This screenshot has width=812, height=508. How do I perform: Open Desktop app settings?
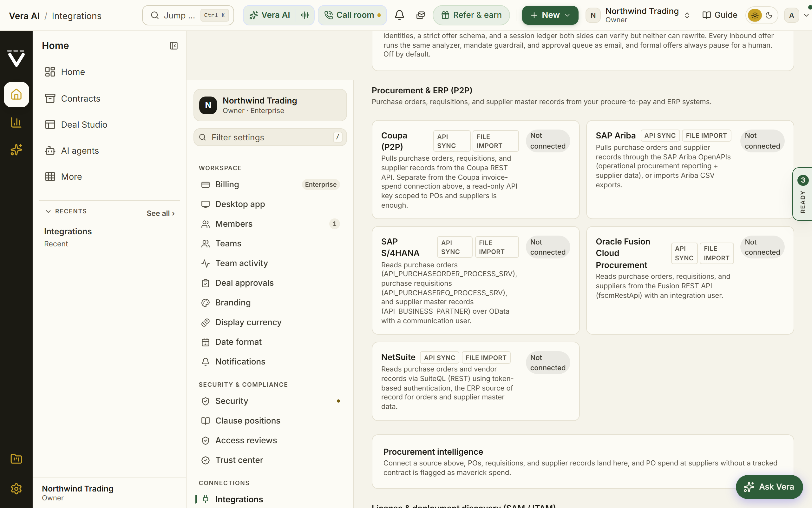[270, 204]
